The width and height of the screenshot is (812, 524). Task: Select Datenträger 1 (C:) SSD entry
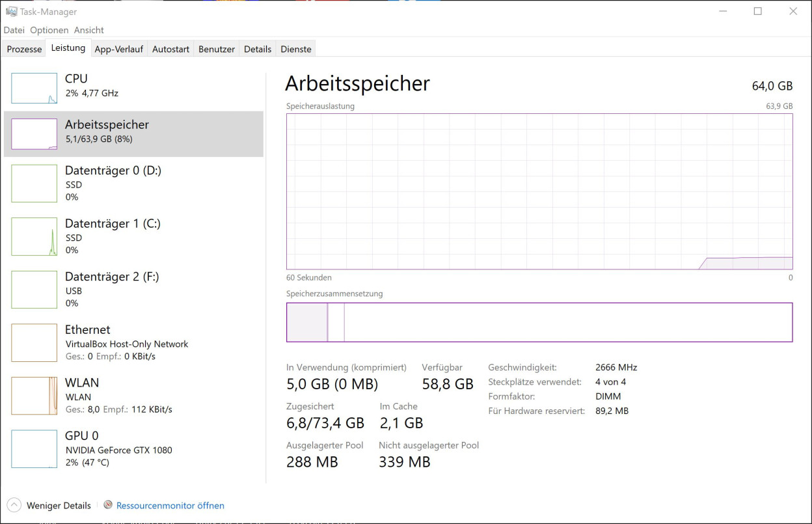(133, 236)
